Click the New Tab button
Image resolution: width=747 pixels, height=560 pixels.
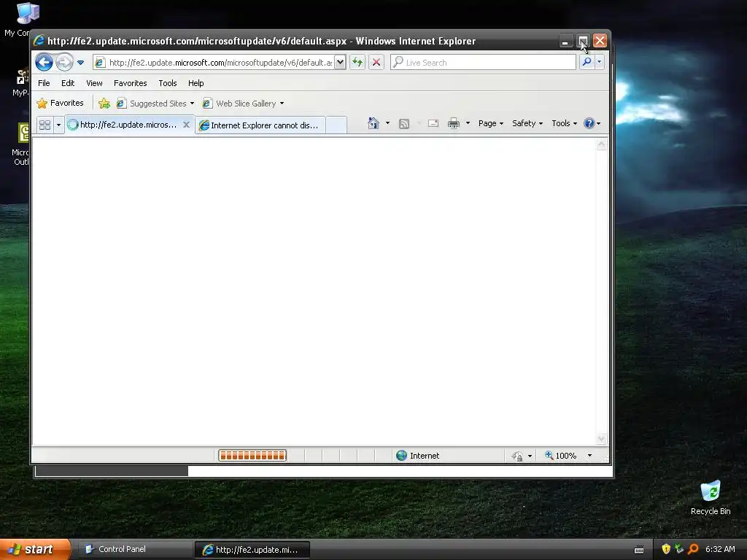[336, 125]
